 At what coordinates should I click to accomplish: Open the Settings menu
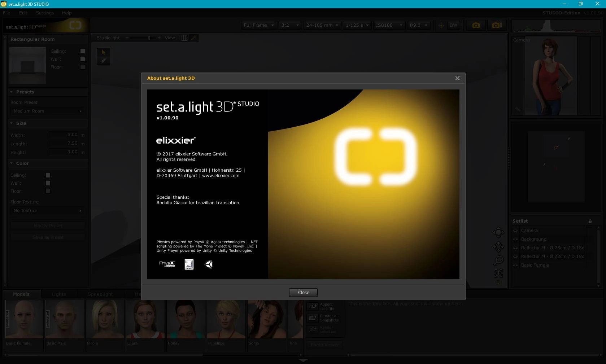coord(45,13)
